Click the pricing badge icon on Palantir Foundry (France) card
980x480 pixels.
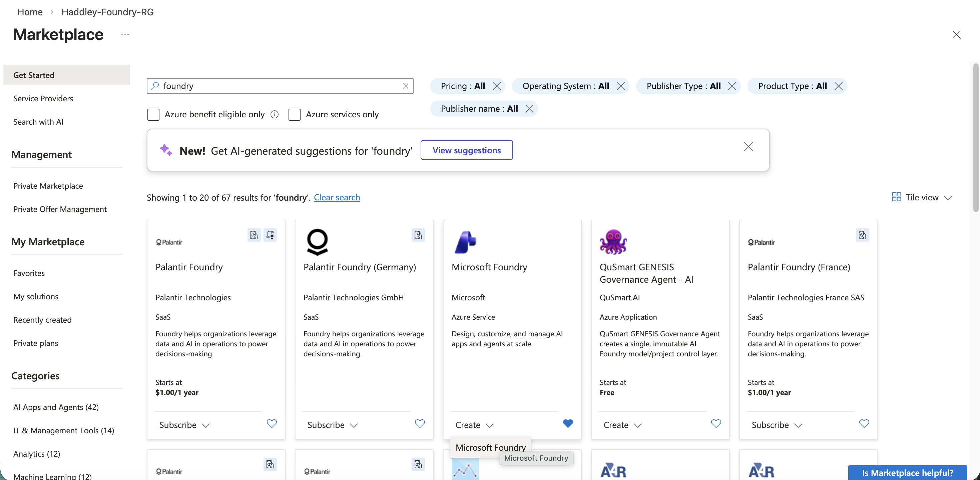(863, 235)
